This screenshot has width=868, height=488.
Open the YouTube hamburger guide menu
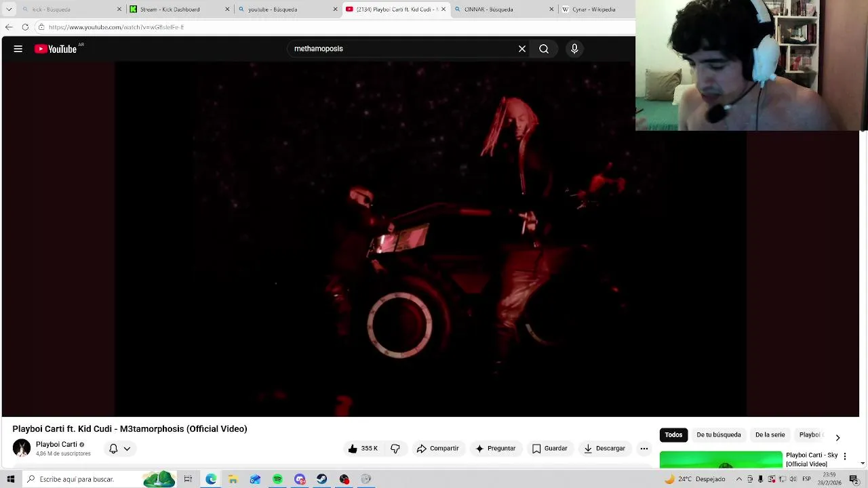click(18, 49)
